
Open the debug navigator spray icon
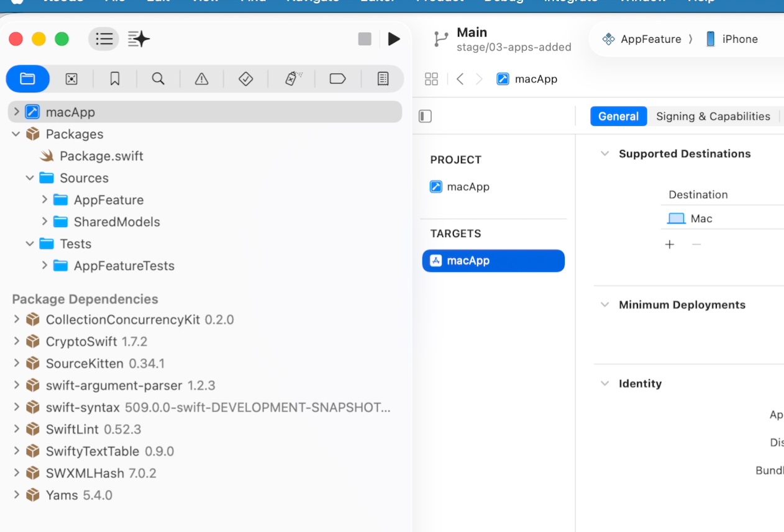293,79
